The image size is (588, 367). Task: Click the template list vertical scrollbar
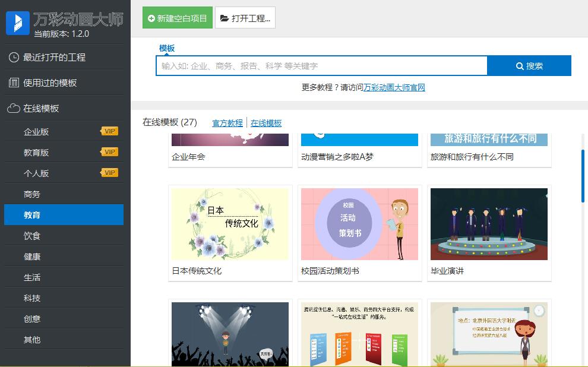583,176
